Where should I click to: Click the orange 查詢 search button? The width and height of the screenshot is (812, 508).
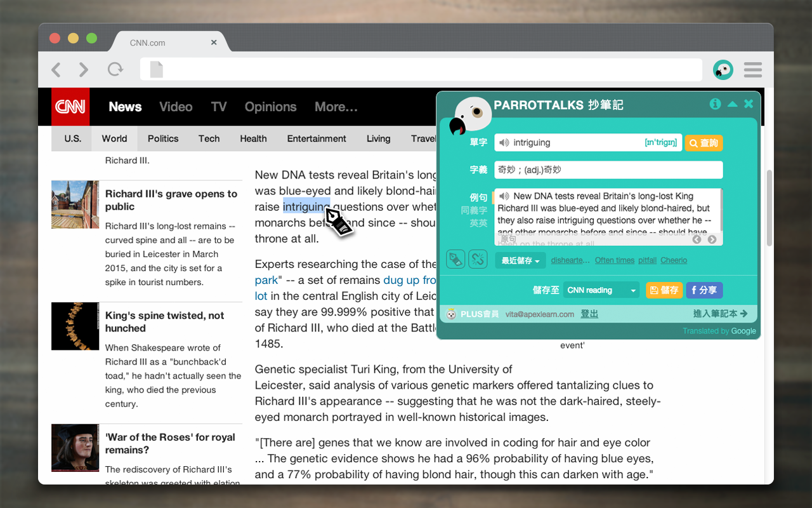click(x=704, y=143)
